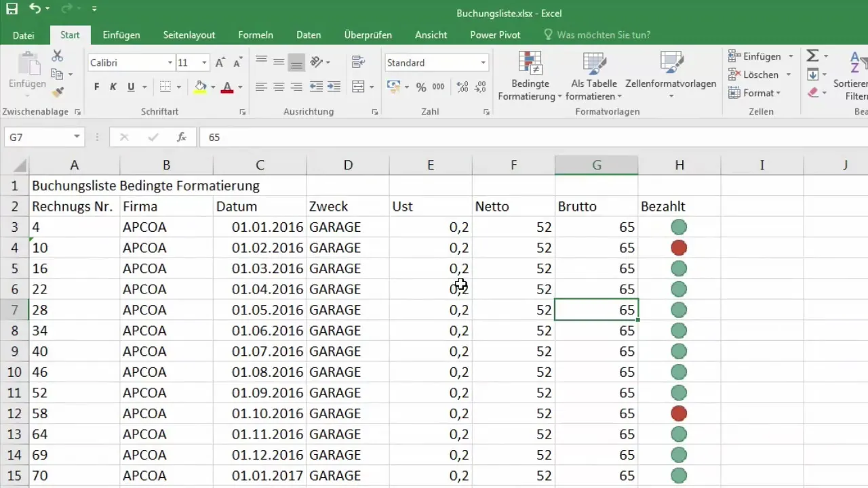Increase font size with large A icon
The width and height of the screenshot is (868, 488).
click(220, 62)
